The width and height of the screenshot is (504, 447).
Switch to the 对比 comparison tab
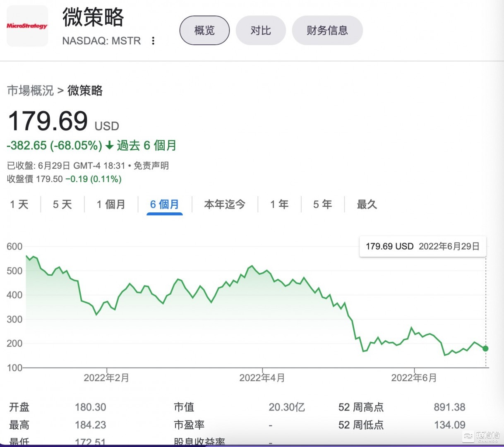coord(260,30)
